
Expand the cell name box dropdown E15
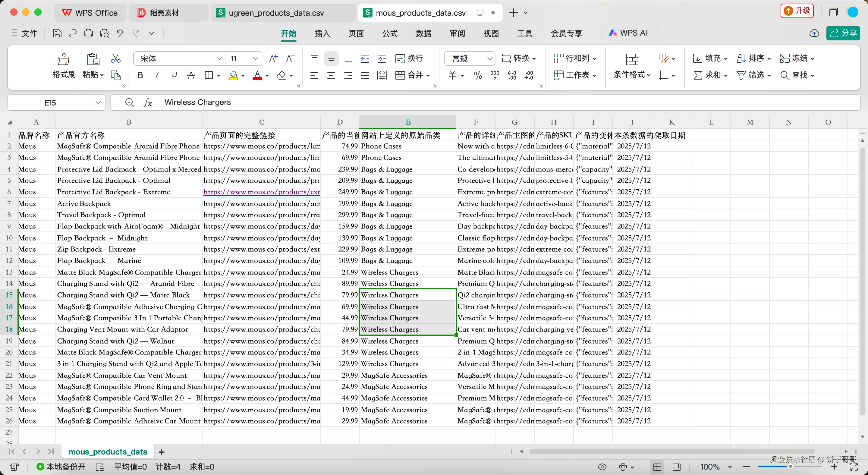click(x=98, y=102)
